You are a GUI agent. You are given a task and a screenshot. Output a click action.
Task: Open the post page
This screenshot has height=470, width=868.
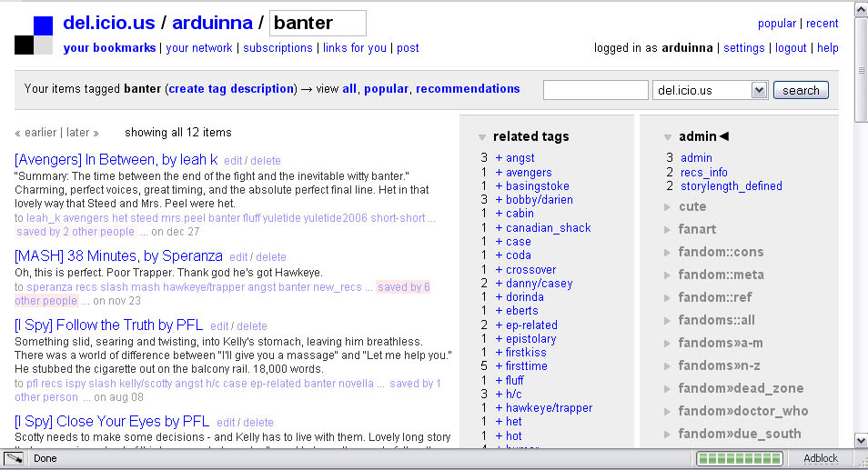(408, 48)
